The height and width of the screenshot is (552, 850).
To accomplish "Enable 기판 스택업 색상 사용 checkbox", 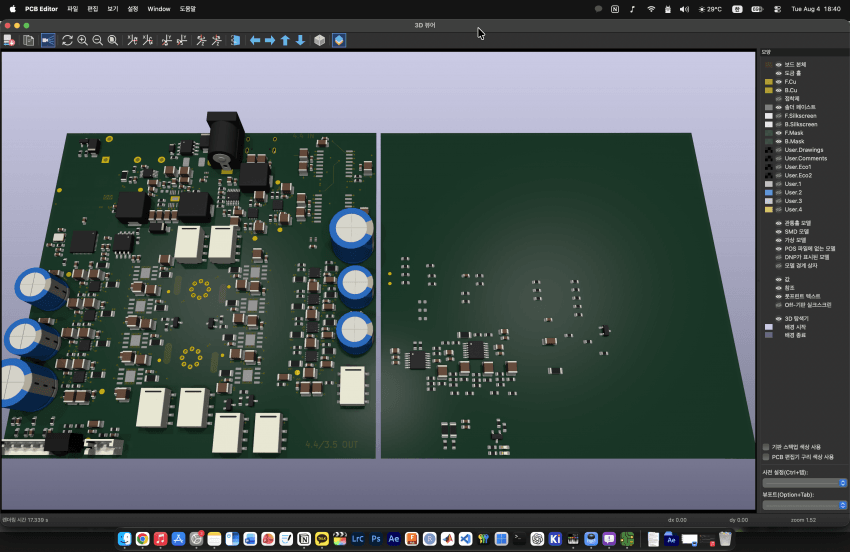I will pyautogui.click(x=766, y=447).
